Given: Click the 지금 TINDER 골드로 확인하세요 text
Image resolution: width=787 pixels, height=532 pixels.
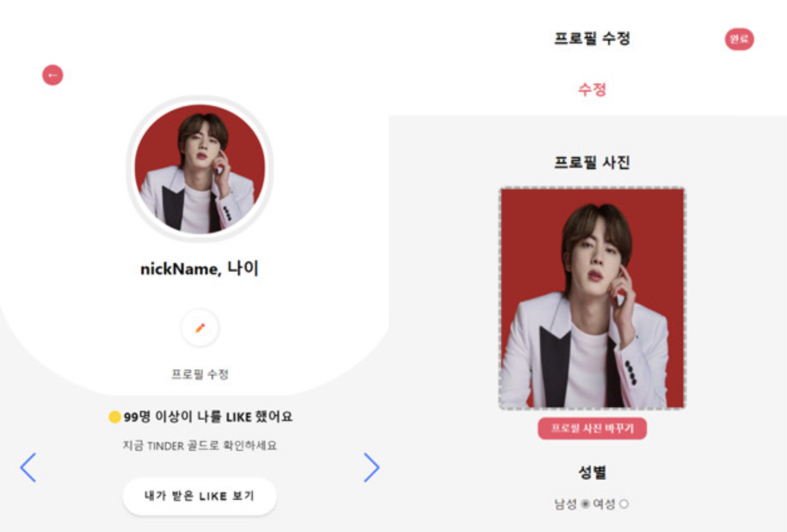Looking at the screenshot, I should 200,446.
